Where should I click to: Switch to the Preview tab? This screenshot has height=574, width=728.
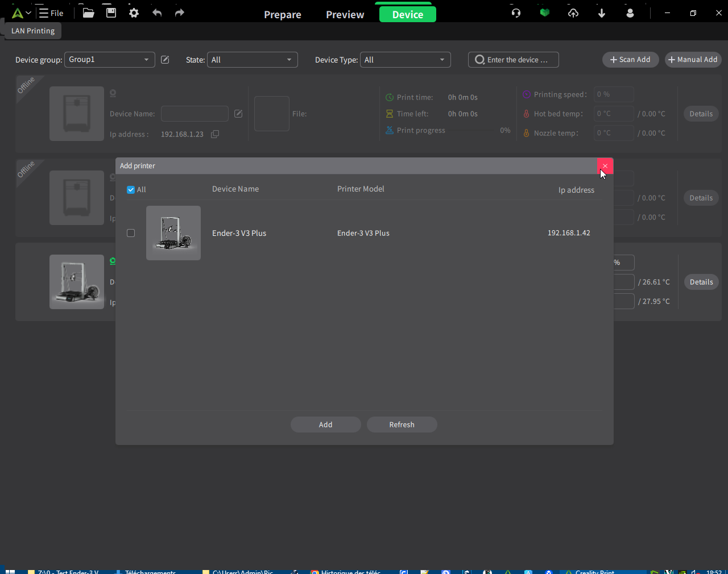[345, 15]
